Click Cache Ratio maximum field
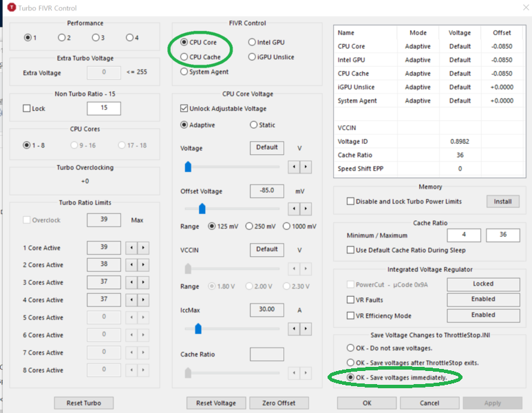This screenshot has height=413, width=532. (503, 235)
